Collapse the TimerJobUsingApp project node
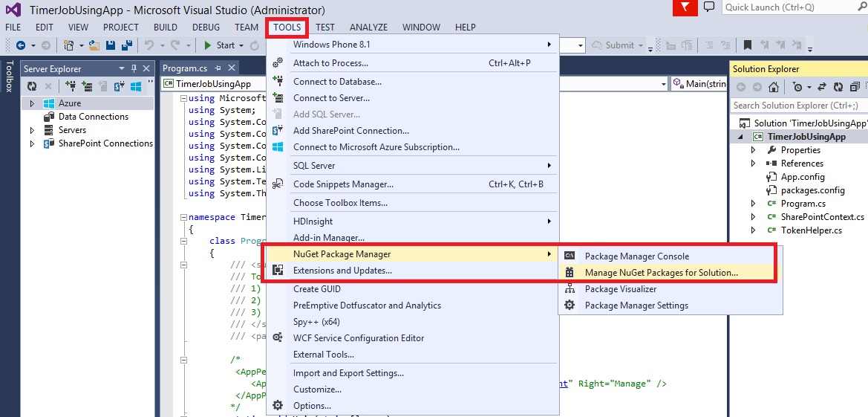This screenshot has width=868, height=417. 741,137
